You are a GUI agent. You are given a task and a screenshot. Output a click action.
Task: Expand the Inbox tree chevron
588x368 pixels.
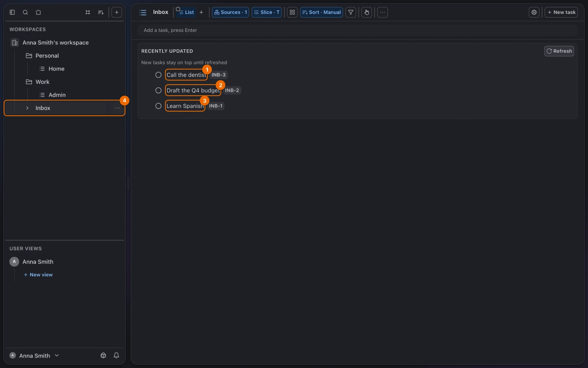coord(27,108)
